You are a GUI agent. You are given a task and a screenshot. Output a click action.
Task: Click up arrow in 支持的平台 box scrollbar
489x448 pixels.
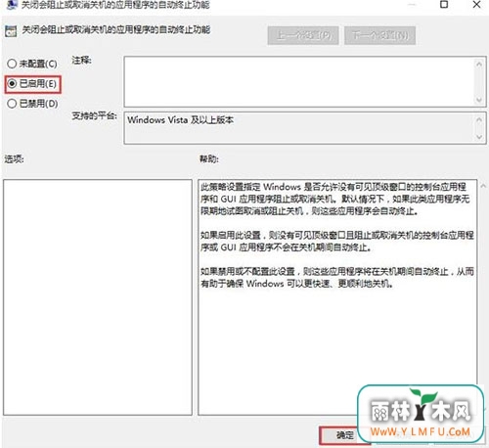coord(479,119)
